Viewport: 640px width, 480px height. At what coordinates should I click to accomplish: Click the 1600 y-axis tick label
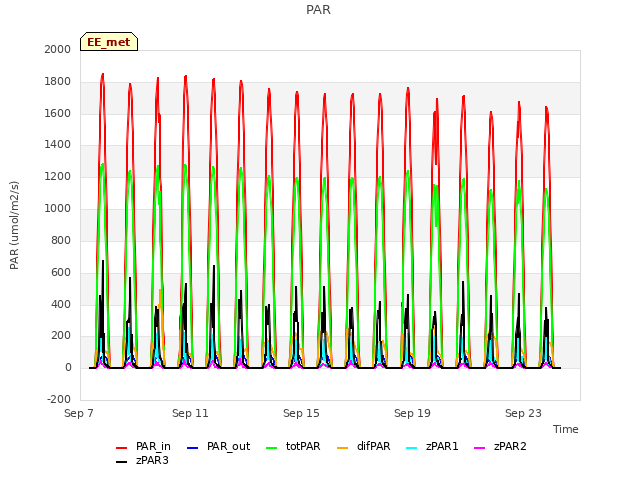click(x=58, y=113)
